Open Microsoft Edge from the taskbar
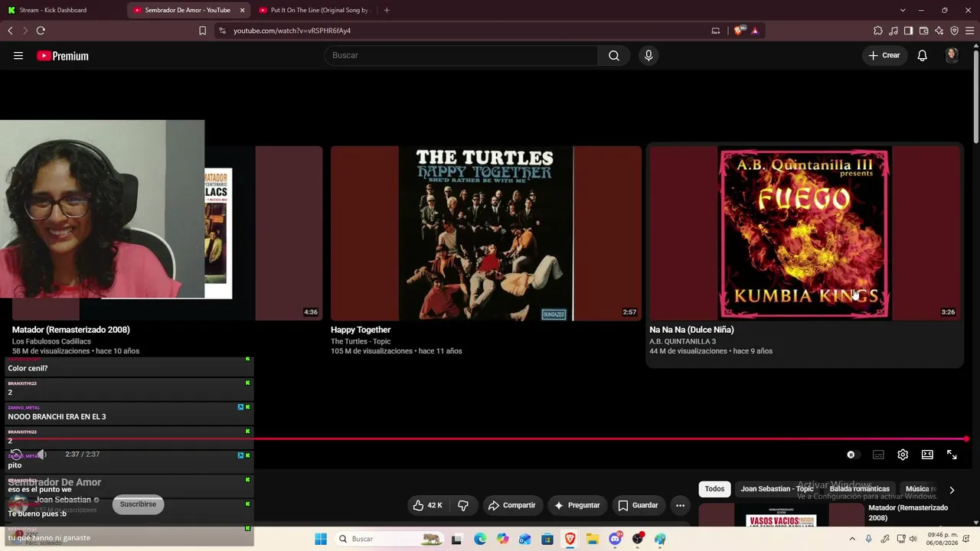This screenshot has width=980, height=551. point(480,539)
